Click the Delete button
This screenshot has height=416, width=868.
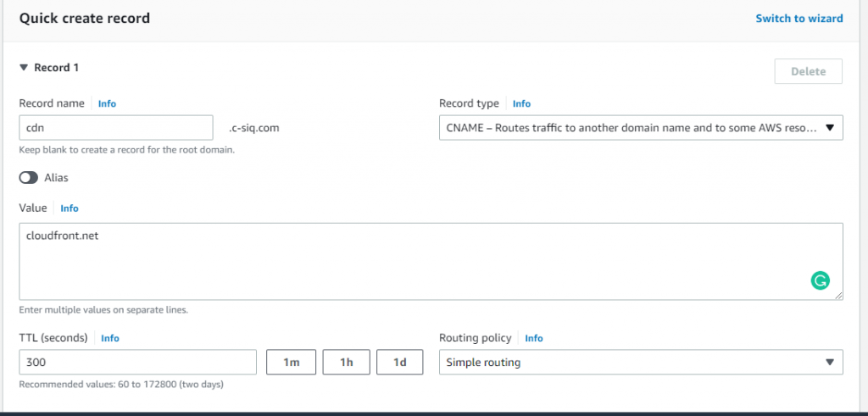[x=808, y=71]
